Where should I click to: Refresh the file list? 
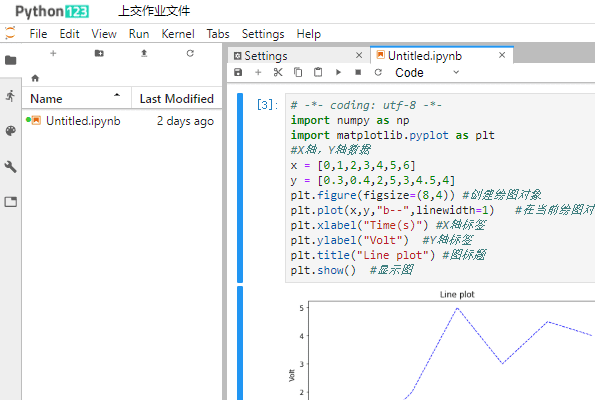tap(190, 54)
